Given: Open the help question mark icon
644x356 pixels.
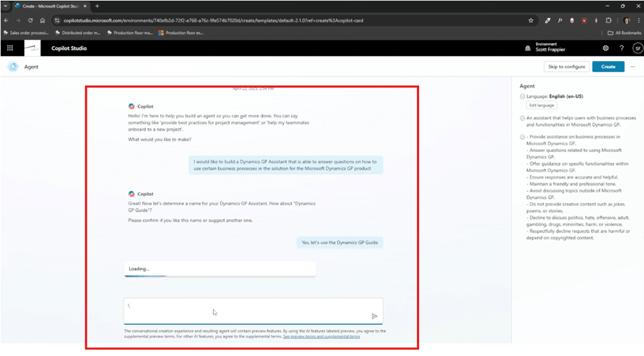Looking at the screenshot, I should point(621,48).
